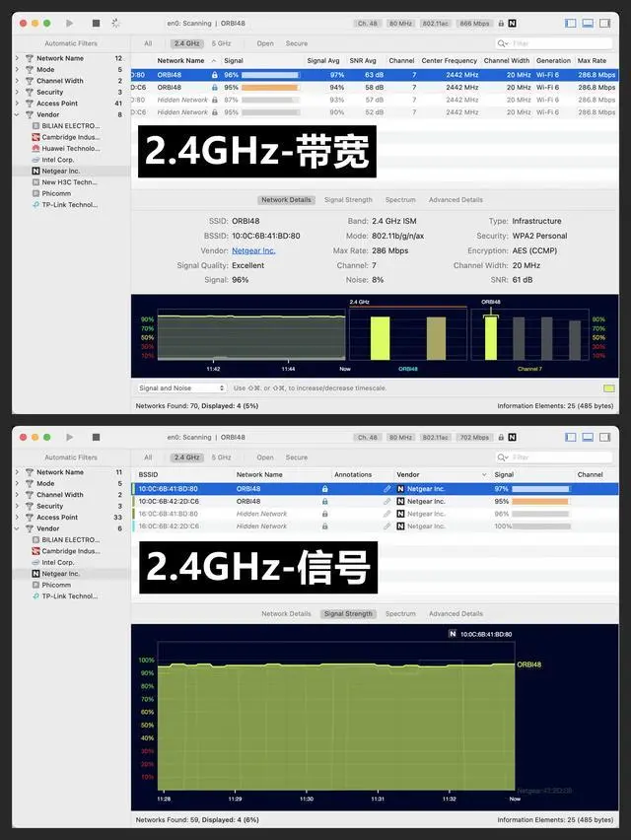Toggle left sidebar layout button in bottom window

click(571, 437)
